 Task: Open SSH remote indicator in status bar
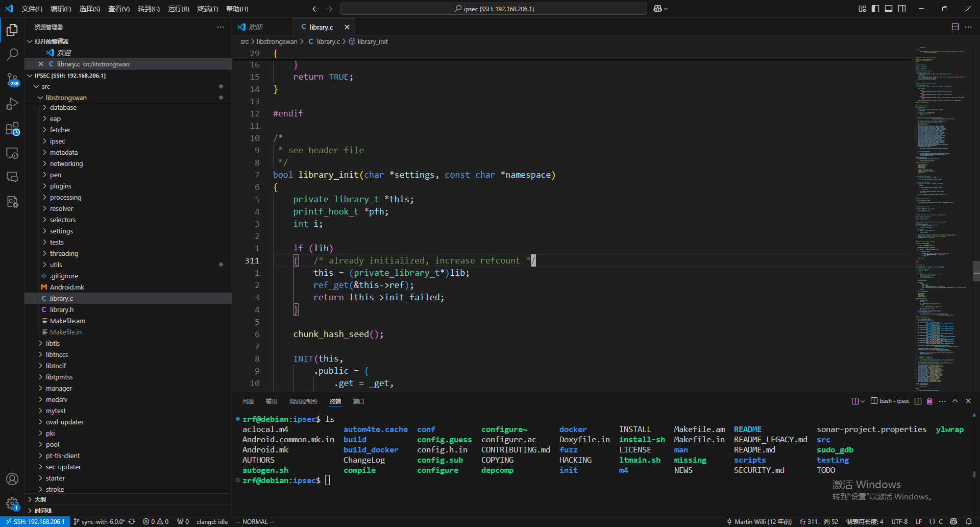point(35,521)
